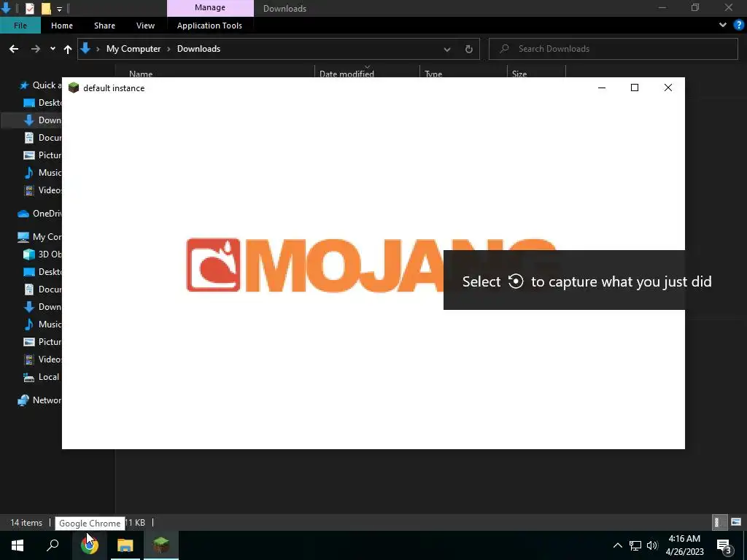This screenshot has height=560, width=747.
Task: Click the new folder icon in quick access toolbar
Action: (x=46, y=8)
